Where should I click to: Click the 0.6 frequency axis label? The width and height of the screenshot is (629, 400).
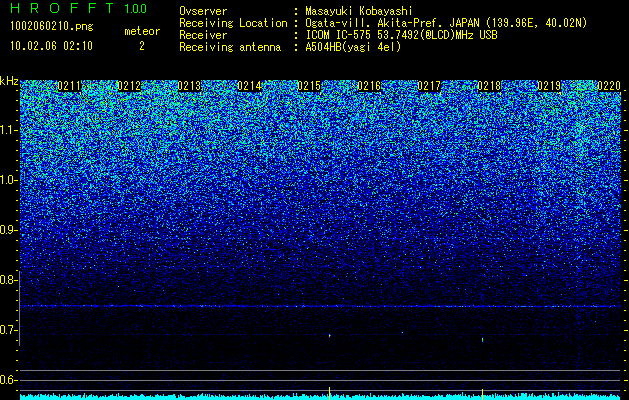pyautogui.click(x=8, y=380)
